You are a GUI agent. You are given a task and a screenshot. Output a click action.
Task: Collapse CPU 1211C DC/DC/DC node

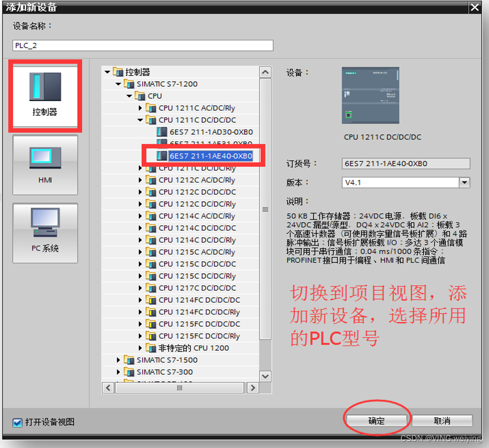140,120
